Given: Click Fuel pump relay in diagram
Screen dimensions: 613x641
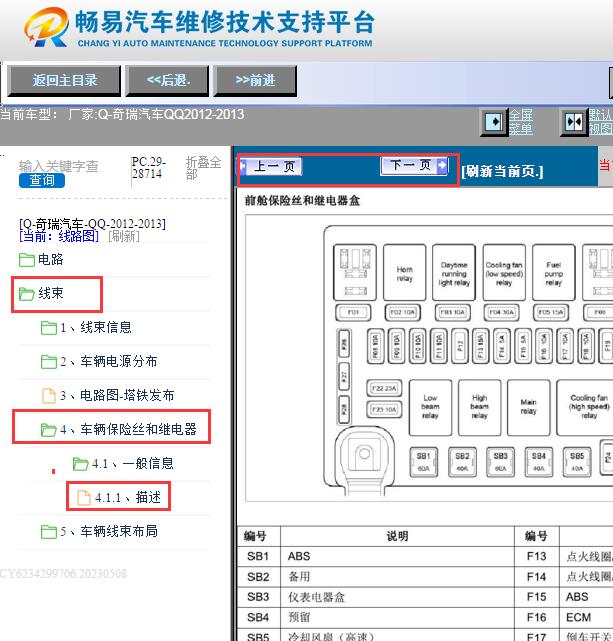Looking at the screenshot, I should click(x=554, y=273).
